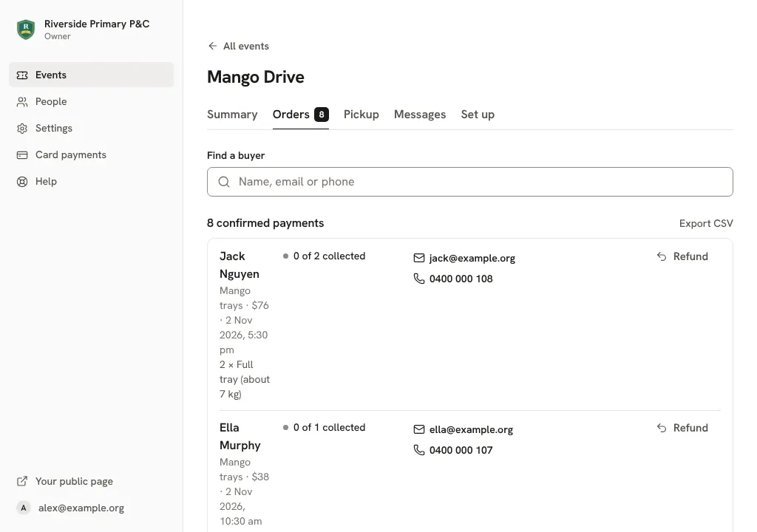Image resolution: width=757 pixels, height=532 pixels.
Task: Click jack@example.org email address
Action: [x=472, y=259]
